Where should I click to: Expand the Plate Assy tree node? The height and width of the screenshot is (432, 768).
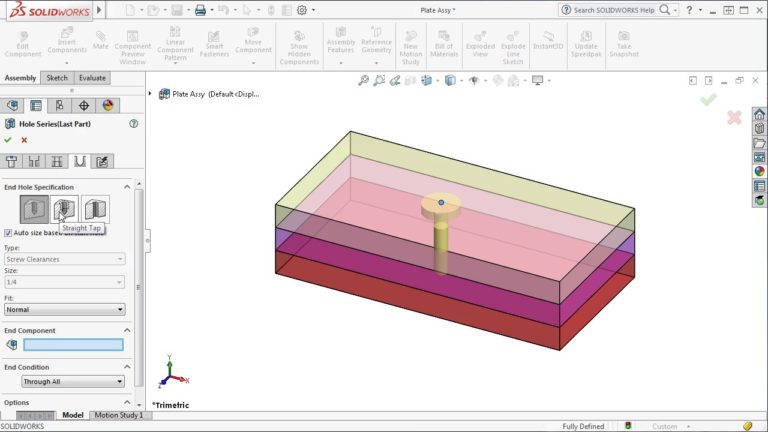point(150,94)
